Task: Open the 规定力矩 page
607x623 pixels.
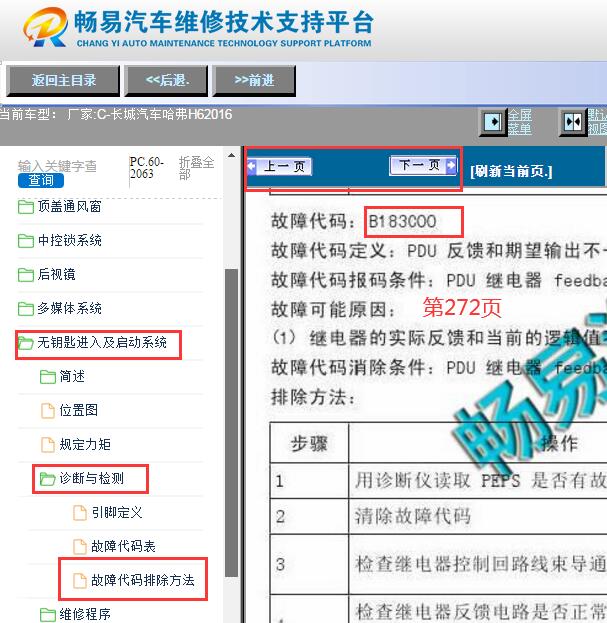Action: coord(85,445)
